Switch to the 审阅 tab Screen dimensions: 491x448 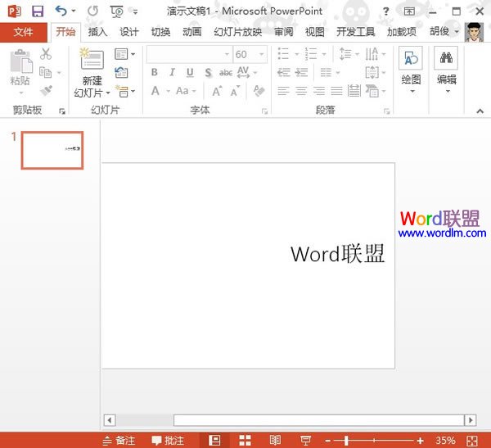[x=284, y=32]
